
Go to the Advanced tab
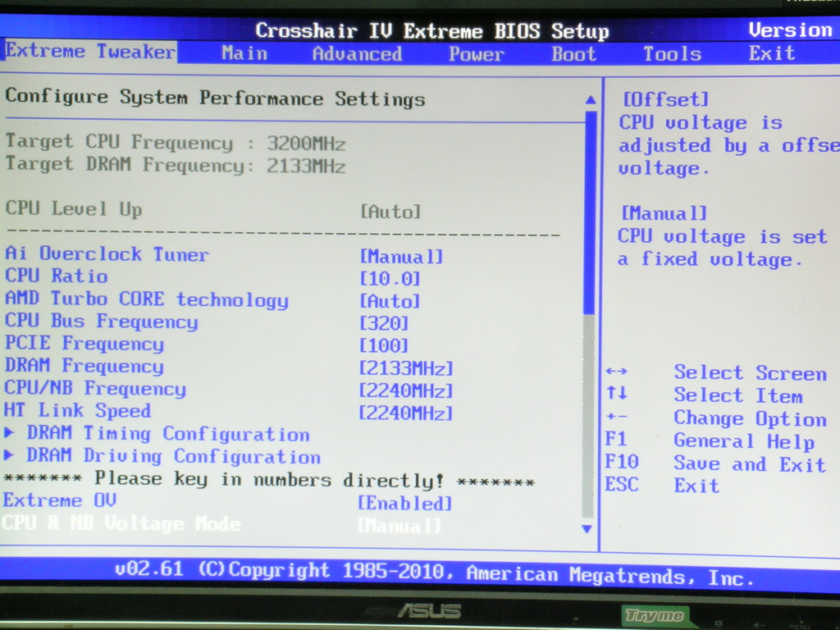[x=357, y=53]
